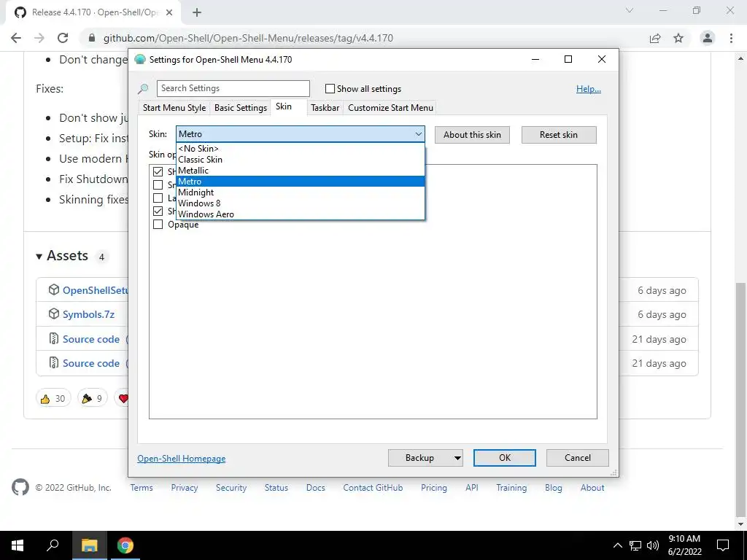Click Chrome icon in the taskbar
The height and width of the screenshot is (560, 747).
coord(125,545)
